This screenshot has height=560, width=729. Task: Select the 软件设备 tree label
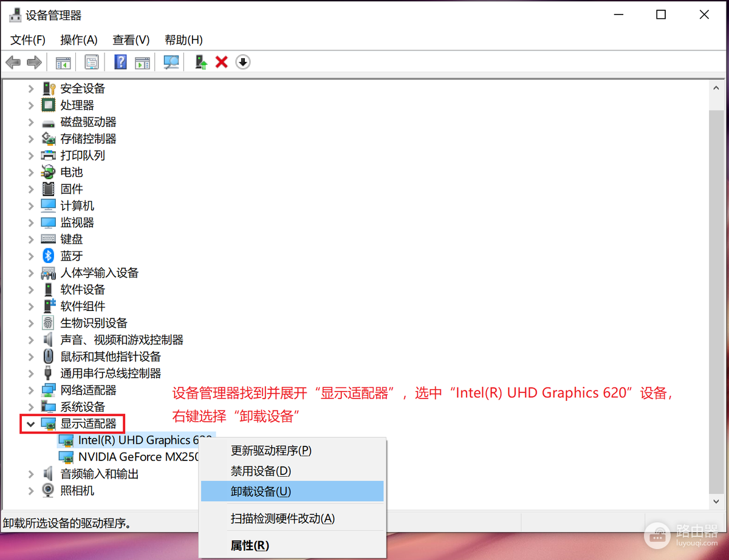pos(83,290)
